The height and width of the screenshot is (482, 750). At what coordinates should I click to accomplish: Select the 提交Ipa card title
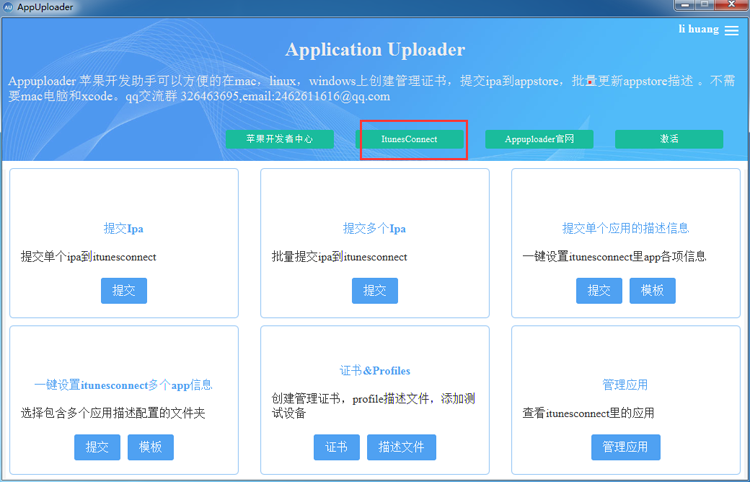click(123, 229)
